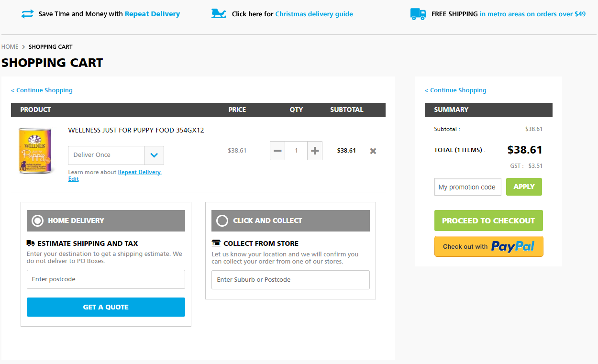This screenshot has height=364, width=598.
Task: Decrease quantity with the minus button
Action: (x=277, y=151)
